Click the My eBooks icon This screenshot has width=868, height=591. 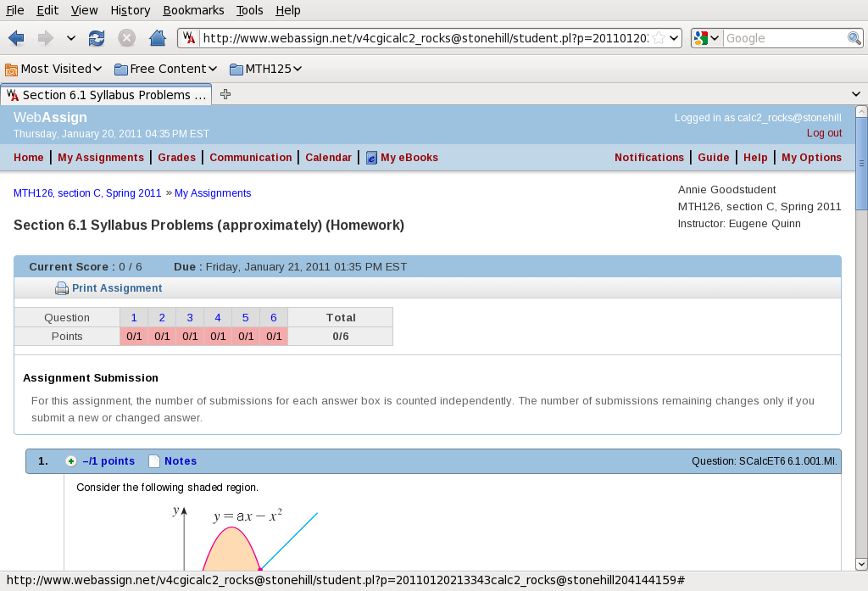click(x=371, y=158)
